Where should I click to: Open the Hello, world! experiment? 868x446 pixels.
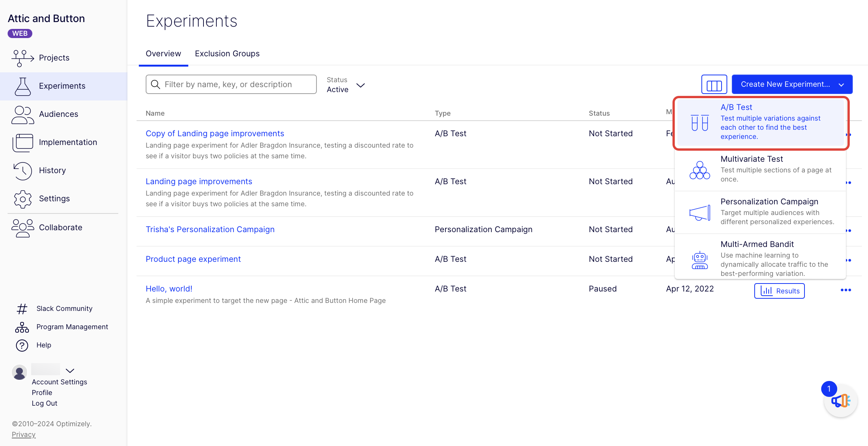[x=169, y=288]
